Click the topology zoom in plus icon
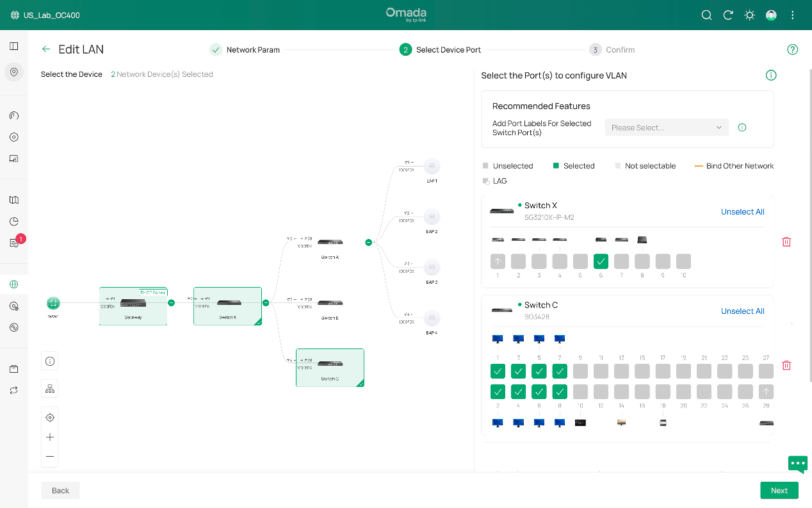 (x=50, y=437)
